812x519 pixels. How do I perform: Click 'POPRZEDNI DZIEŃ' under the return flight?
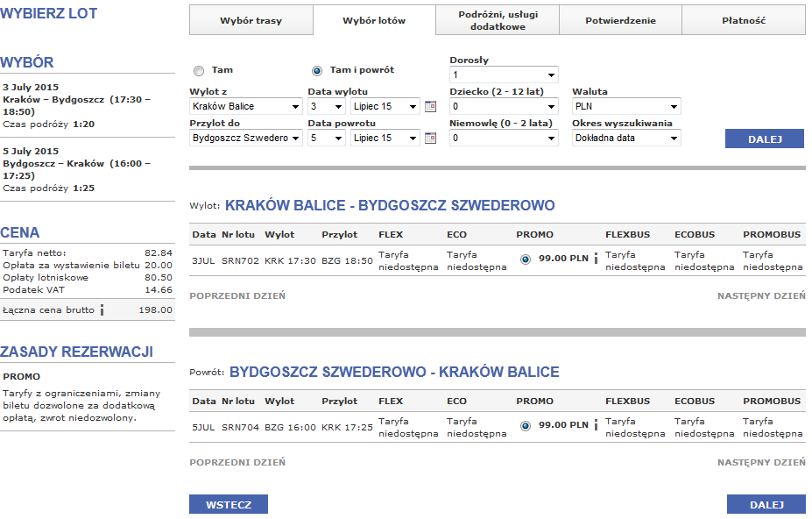coord(237,462)
